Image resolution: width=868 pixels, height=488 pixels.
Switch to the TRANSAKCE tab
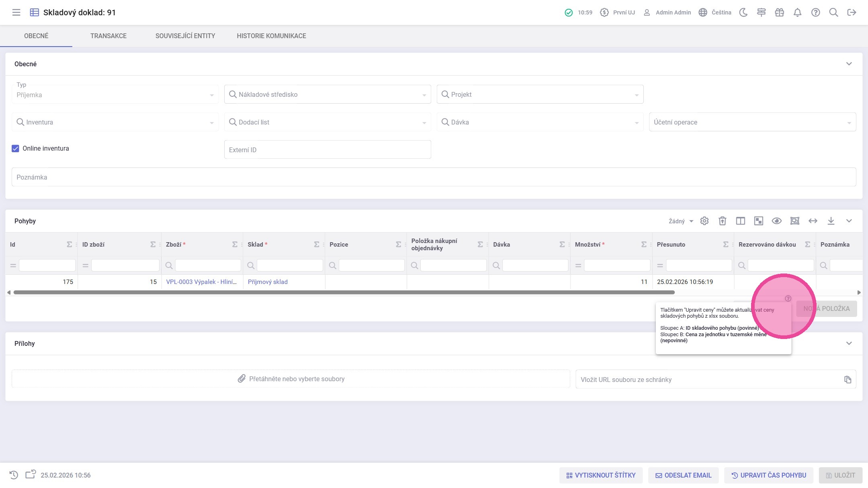pos(108,36)
